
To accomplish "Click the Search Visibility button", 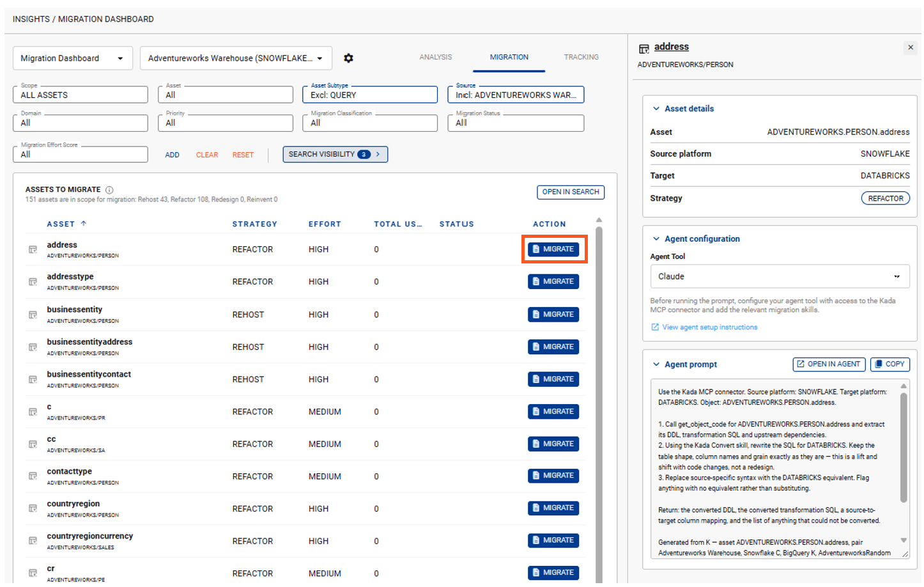I will click(x=335, y=155).
